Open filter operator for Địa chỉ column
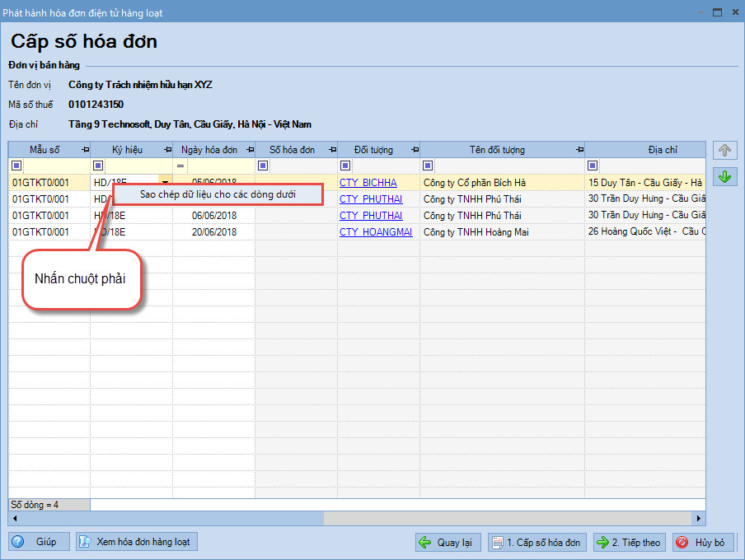The width and height of the screenshot is (745, 560). [593, 166]
